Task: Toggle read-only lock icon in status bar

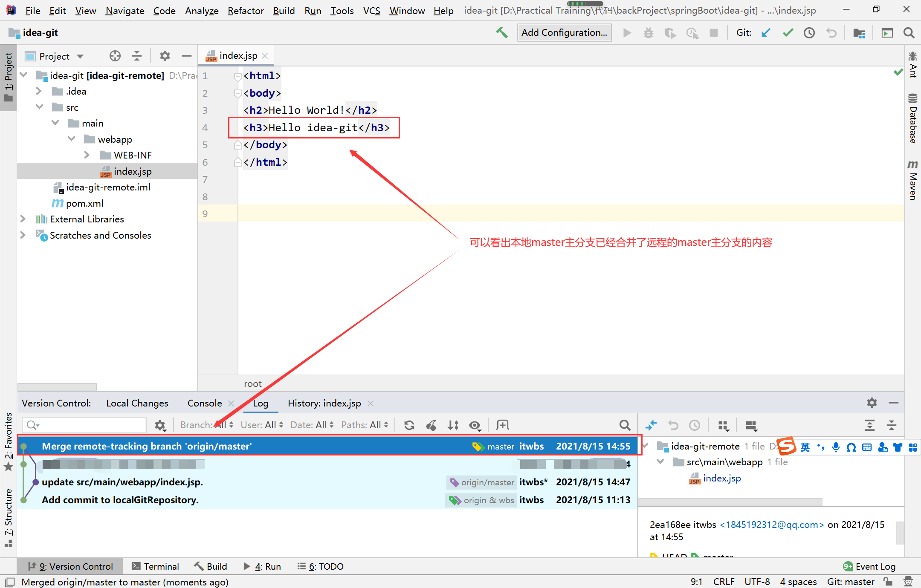Action: [x=888, y=582]
